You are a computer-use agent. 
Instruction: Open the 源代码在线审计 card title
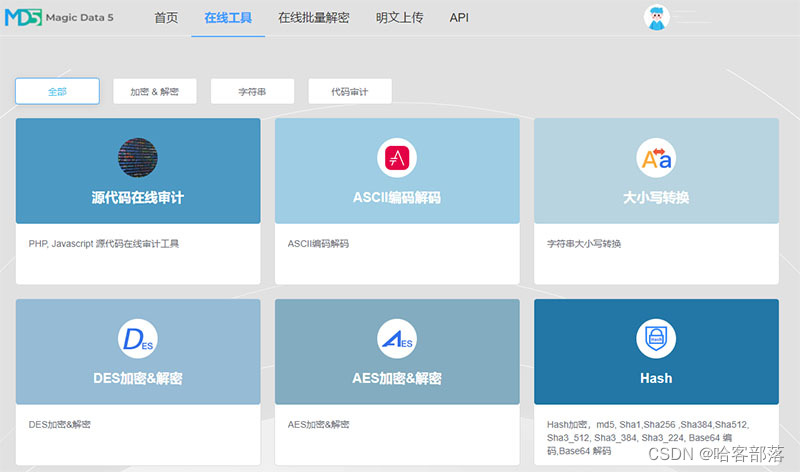point(138,198)
